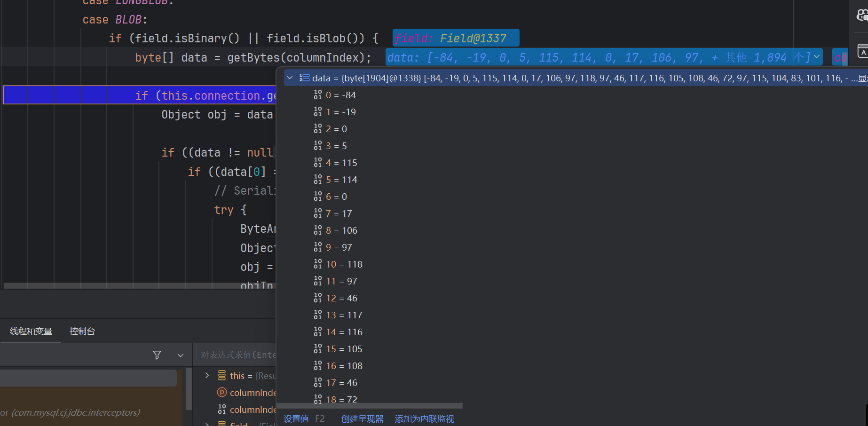Screen dimensions: 868x426
Task: Click the 'try {' code line
Action: [x=230, y=210]
